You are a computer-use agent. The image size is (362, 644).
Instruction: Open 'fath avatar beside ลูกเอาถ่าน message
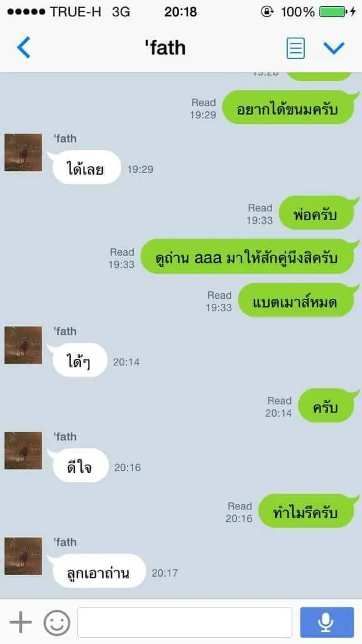click(23, 556)
